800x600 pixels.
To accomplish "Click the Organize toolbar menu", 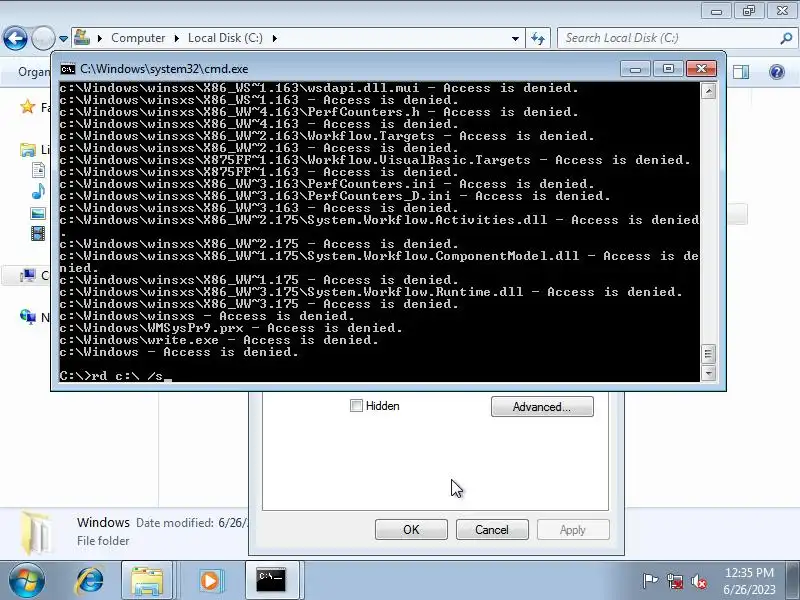I will [34, 72].
